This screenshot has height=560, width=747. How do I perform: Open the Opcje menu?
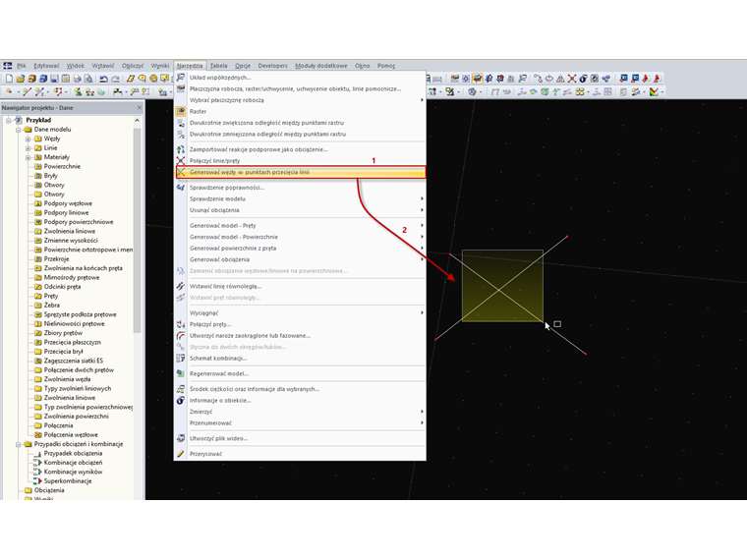(x=243, y=66)
